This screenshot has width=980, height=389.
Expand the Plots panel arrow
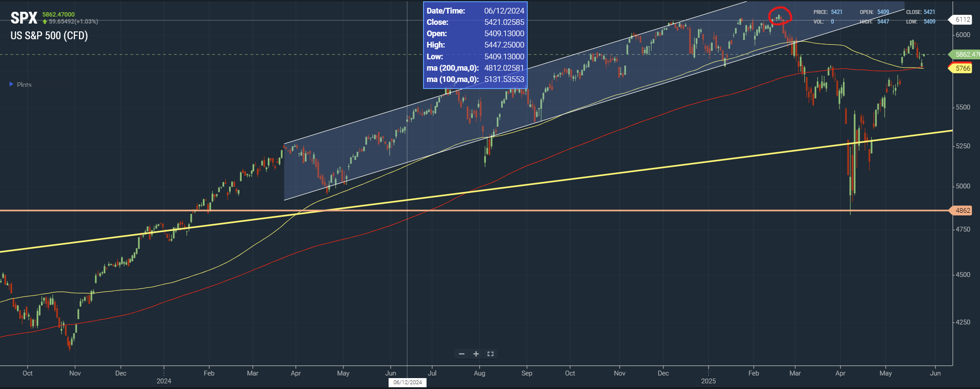tap(11, 84)
